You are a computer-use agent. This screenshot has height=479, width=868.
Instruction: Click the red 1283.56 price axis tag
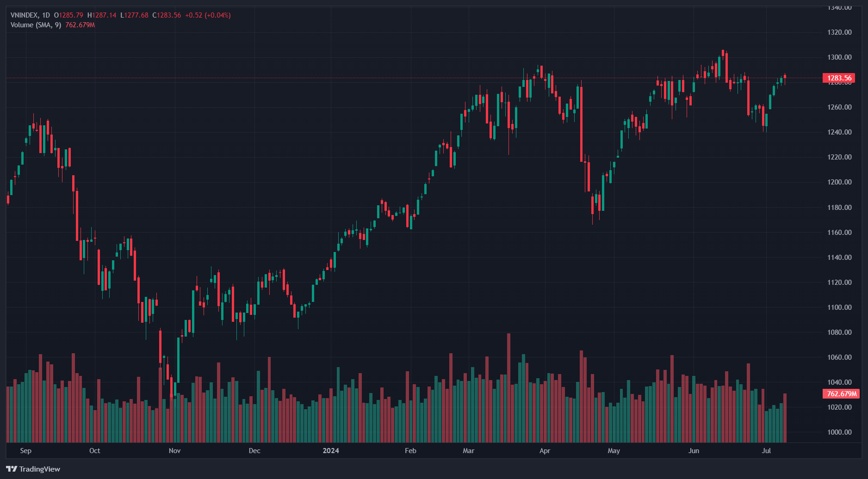point(839,78)
